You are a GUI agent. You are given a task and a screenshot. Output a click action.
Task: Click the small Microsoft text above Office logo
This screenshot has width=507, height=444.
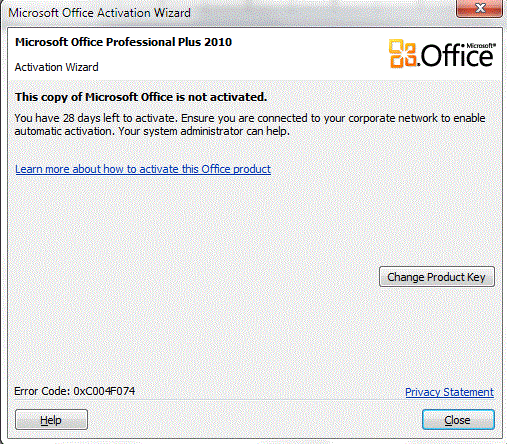coord(480,45)
